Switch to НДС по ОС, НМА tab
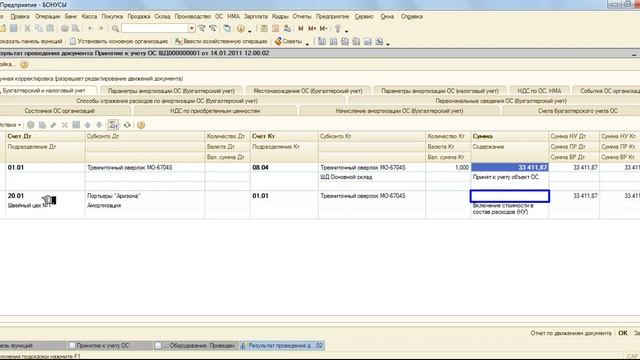Image resolution: width=640 pixels, height=360 pixels. (539, 91)
